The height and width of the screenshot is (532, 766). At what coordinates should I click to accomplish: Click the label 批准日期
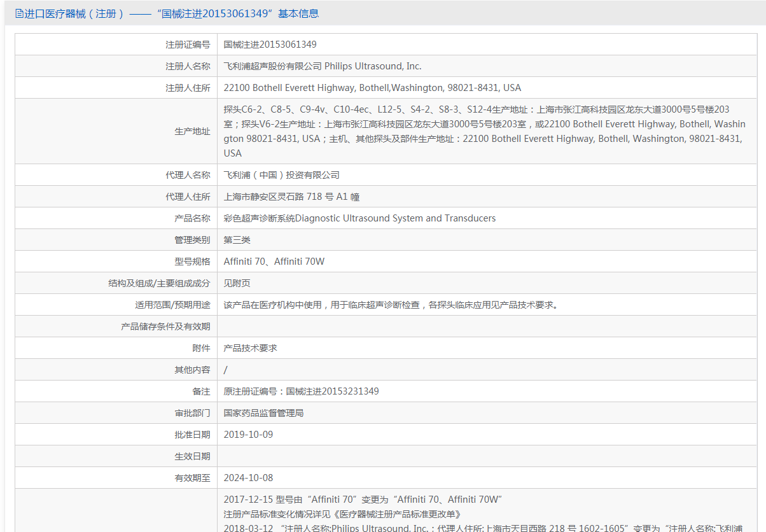pyautogui.click(x=192, y=435)
